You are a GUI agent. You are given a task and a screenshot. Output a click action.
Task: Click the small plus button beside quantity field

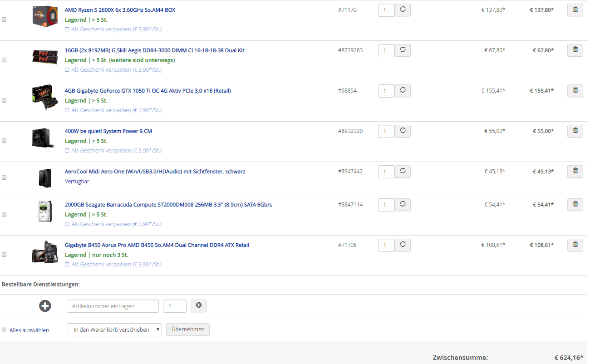198,306
